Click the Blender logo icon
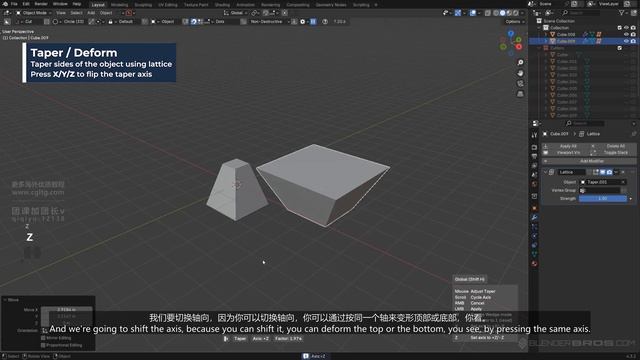The image size is (640, 360). 4,4
